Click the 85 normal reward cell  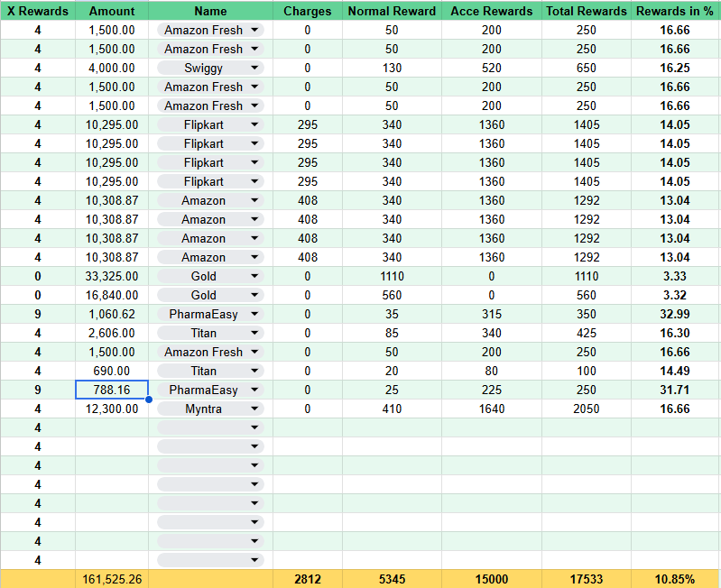(392, 333)
